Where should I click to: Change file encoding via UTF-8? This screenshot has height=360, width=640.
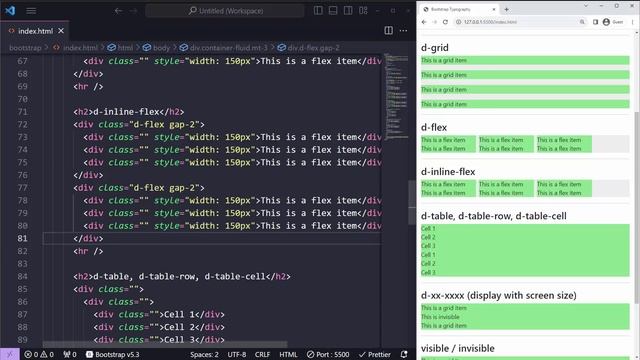click(237, 354)
